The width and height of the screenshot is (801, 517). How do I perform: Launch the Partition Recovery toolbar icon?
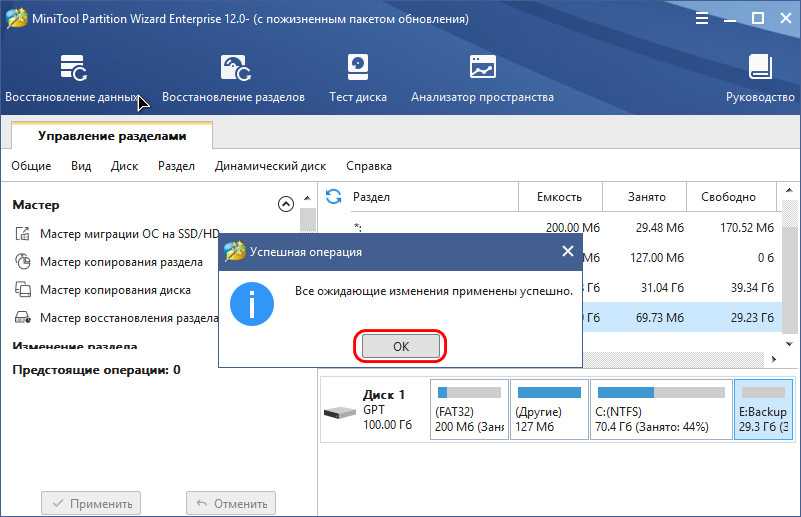tap(233, 68)
